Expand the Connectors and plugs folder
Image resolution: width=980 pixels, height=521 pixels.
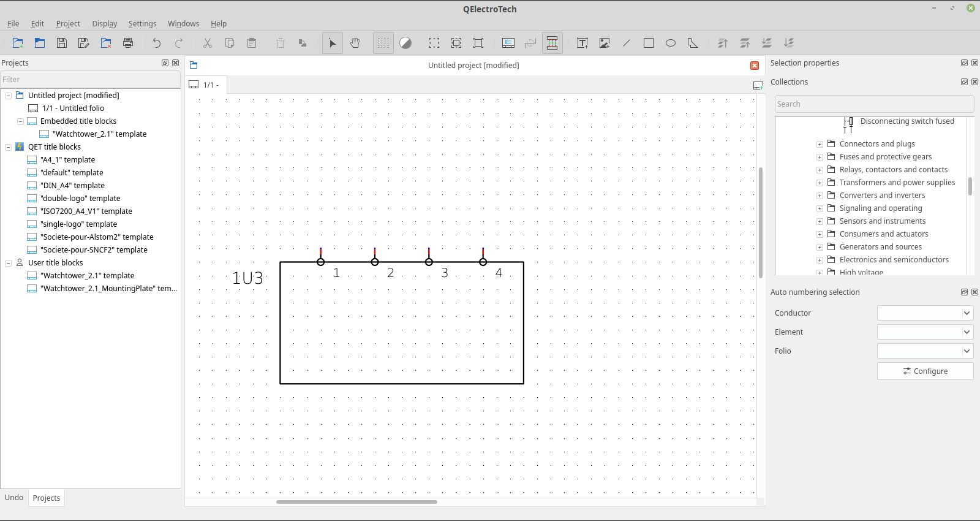[x=820, y=144]
